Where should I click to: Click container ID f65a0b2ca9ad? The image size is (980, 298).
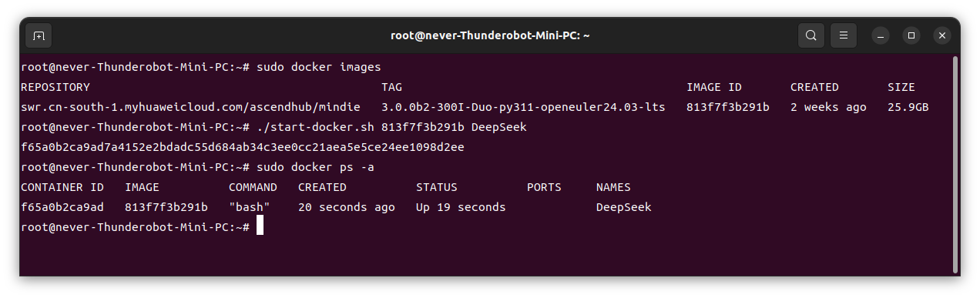[x=62, y=207]
